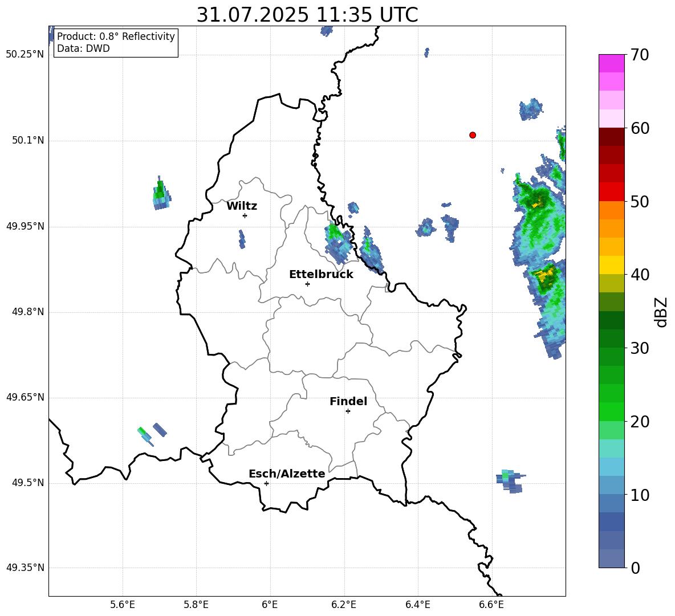Click the red dot marker on map
Viewport: 675px width, 616px height.
(473, 135)
